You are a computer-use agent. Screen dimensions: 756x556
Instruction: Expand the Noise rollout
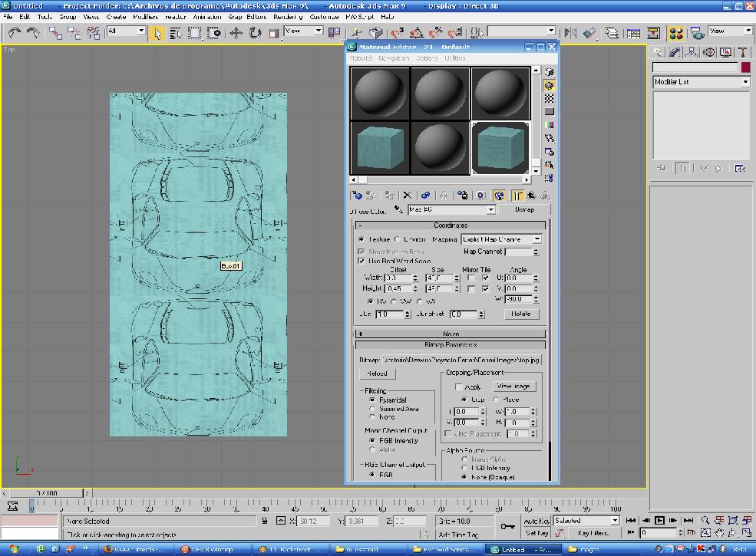click(451, 334)
